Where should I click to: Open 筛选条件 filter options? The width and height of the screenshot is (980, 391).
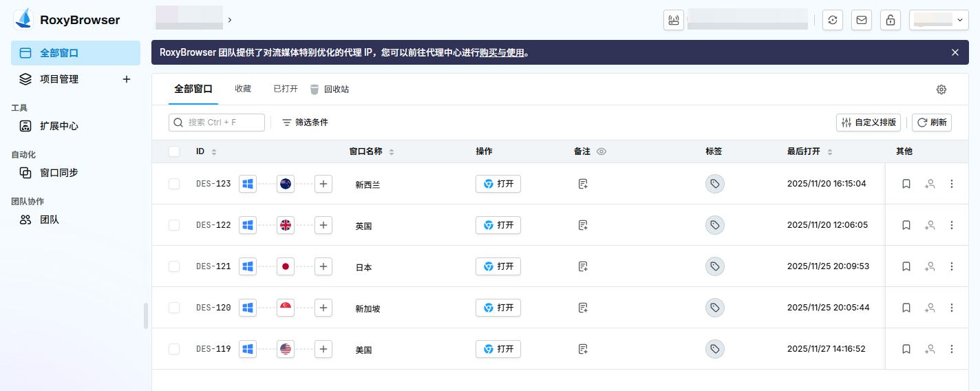(x=305, y=123)
